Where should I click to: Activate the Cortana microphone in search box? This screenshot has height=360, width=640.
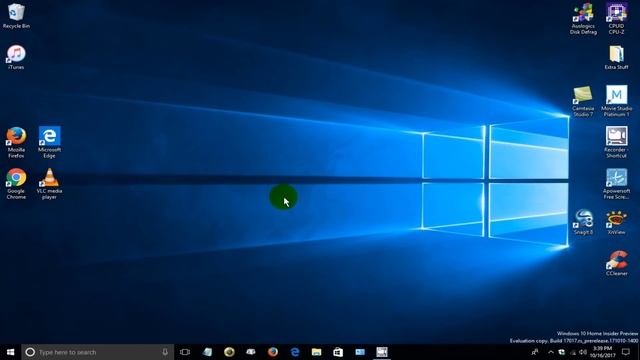point(165,352)
